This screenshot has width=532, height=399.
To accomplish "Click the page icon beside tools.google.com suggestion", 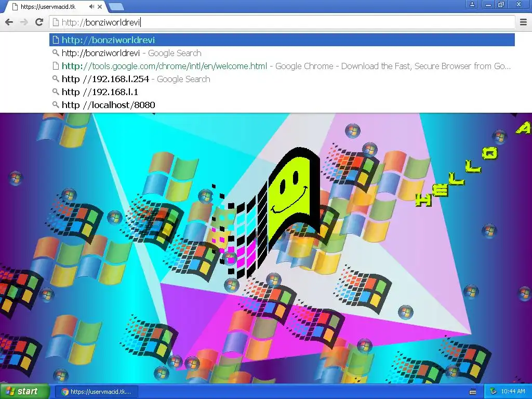I will [56, 66].
